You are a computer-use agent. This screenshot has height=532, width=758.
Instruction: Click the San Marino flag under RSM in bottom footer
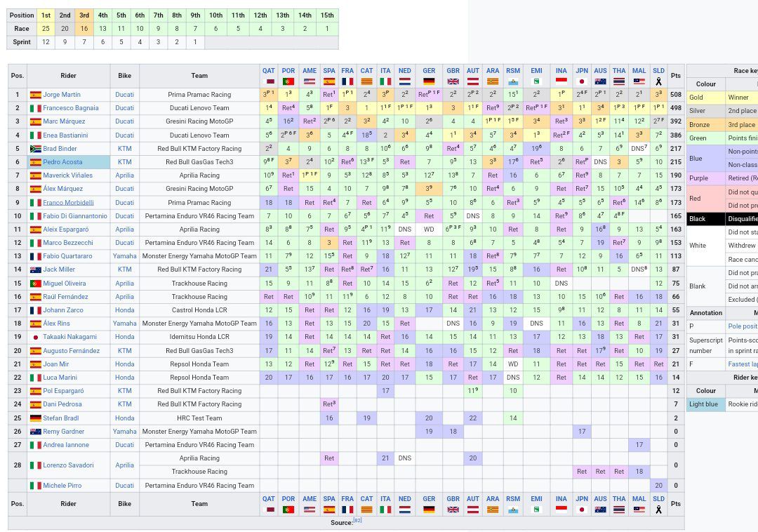(513, 510)
